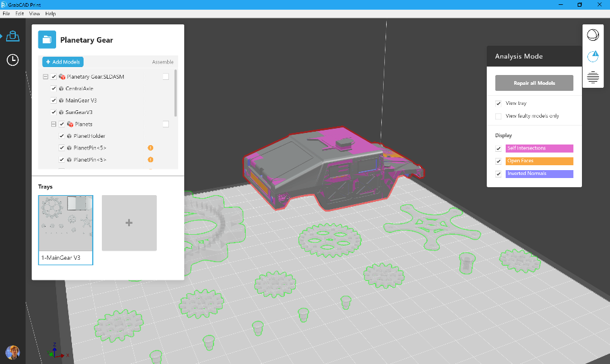Click the Planets sub-assembly icon
Image resolution: width=610 pixels, height=364 pixels.
pyautogui.click(x=70, y=124)
